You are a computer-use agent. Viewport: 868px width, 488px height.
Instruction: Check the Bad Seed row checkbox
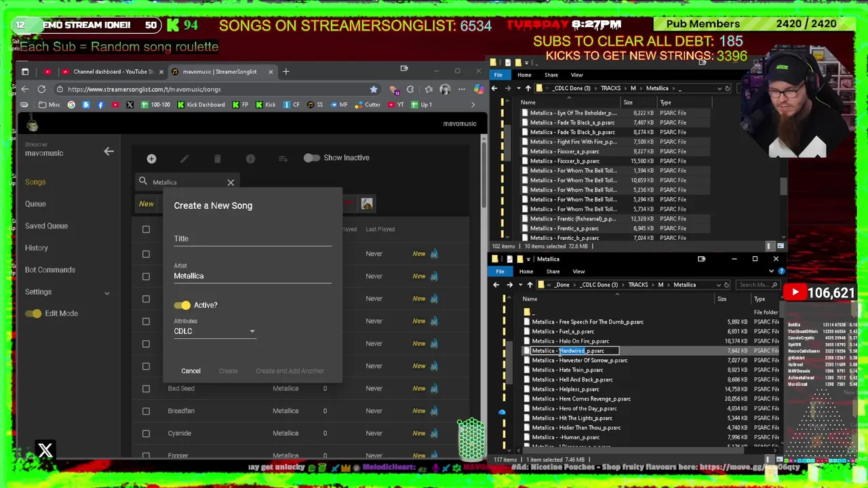coord(146,388)
